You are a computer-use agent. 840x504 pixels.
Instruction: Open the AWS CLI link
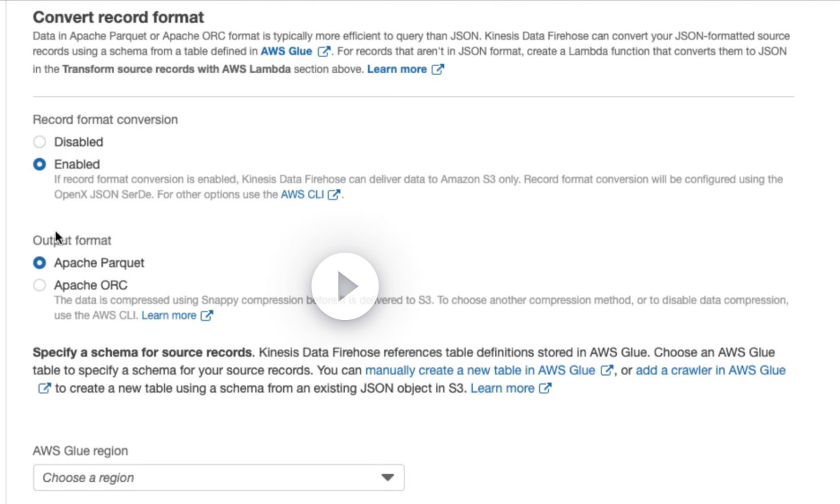(x=302, y=194)
